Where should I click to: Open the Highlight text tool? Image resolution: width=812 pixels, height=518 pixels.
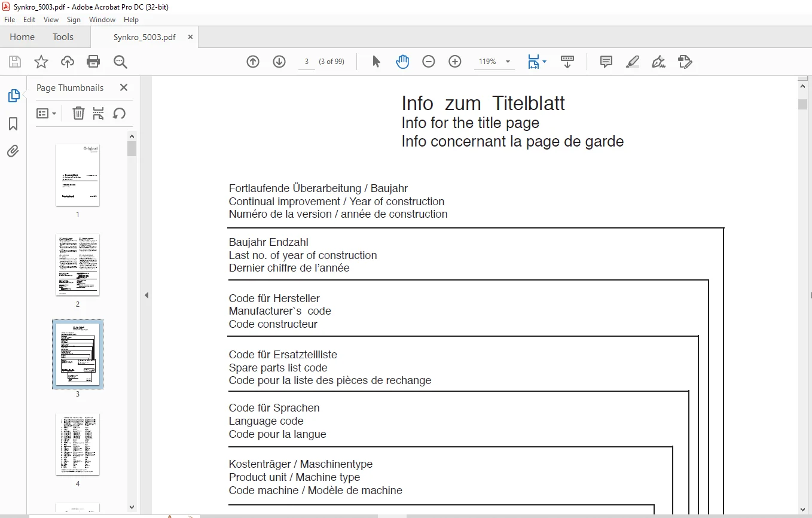(x=633, y=62)
